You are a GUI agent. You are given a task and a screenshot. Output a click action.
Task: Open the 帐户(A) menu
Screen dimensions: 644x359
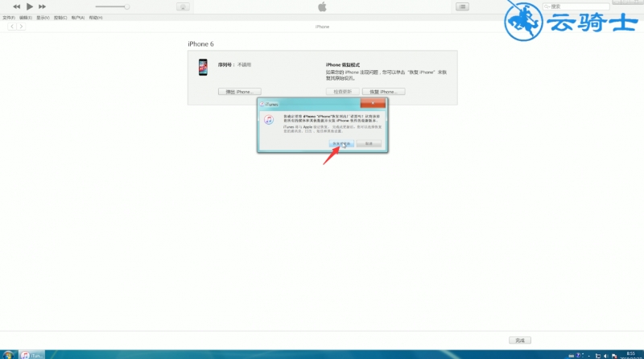[x=77, y=18]
